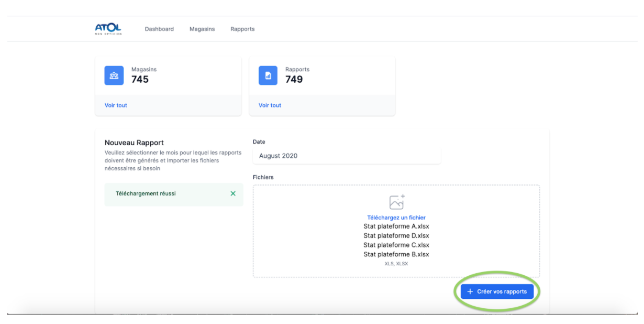Click the image upload icon in Fichiers
The width and height of the screenshot is (644, 324).
pos(396,202)
